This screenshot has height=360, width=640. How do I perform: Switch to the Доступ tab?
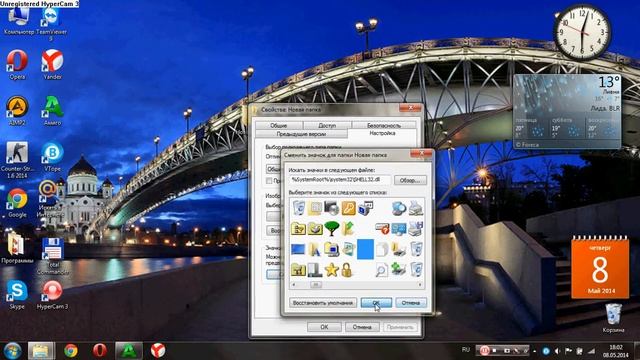(327, 125)
